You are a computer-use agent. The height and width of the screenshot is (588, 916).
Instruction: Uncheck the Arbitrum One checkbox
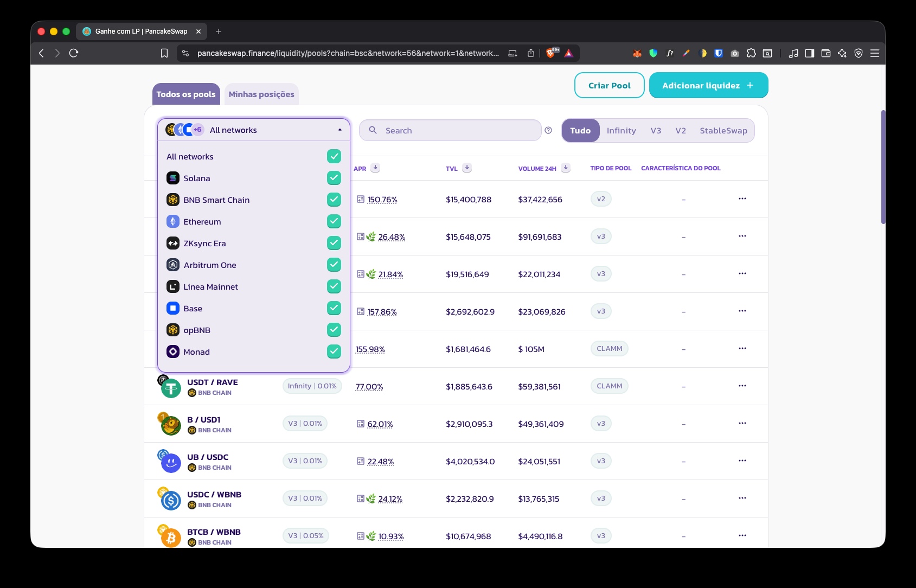334,265
